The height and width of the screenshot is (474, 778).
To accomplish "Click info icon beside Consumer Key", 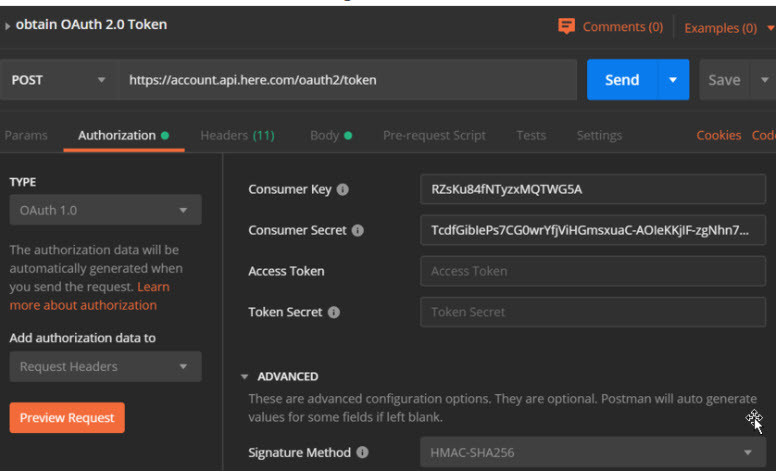I will [343, 189].
